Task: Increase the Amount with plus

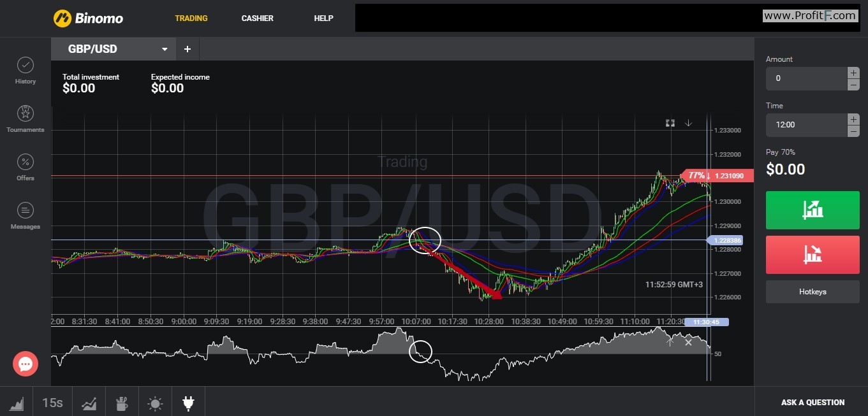Action: point(853,73)
